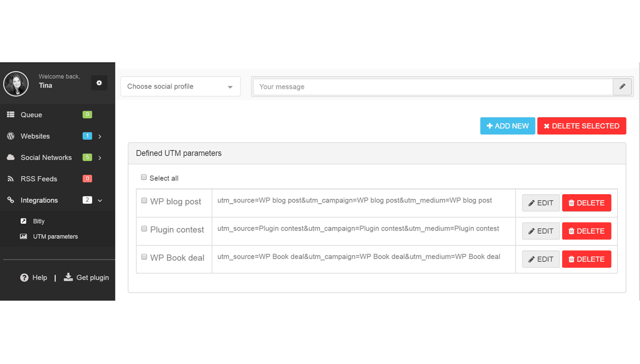Click the settings gear icon beside Tina
Screen dimensions: 640x364
(99, 83)
